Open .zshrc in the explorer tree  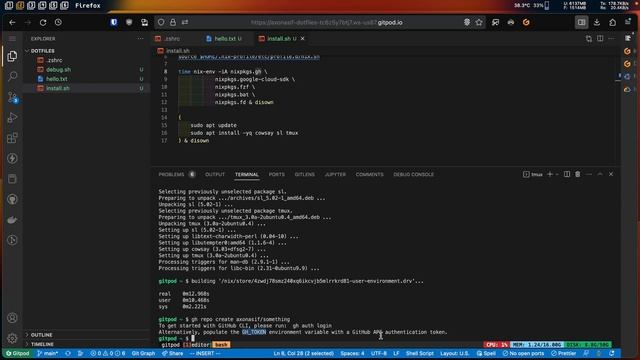(x=86, y=60)
